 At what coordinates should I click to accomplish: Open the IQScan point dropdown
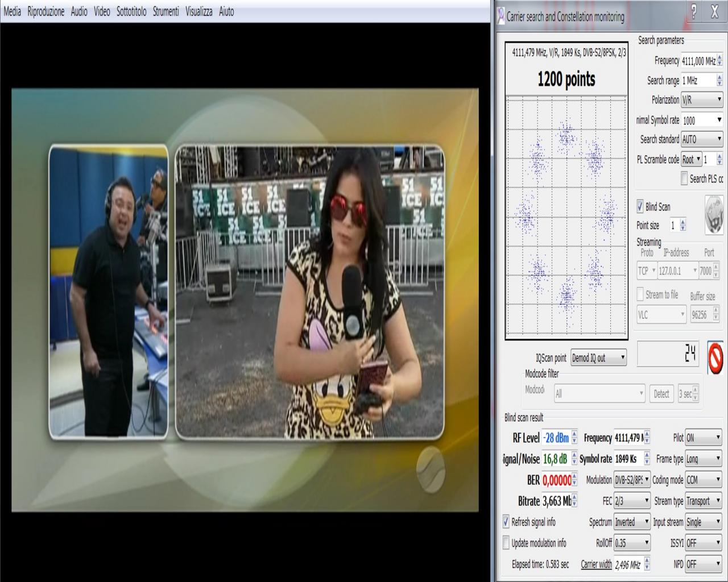(598, 357)
